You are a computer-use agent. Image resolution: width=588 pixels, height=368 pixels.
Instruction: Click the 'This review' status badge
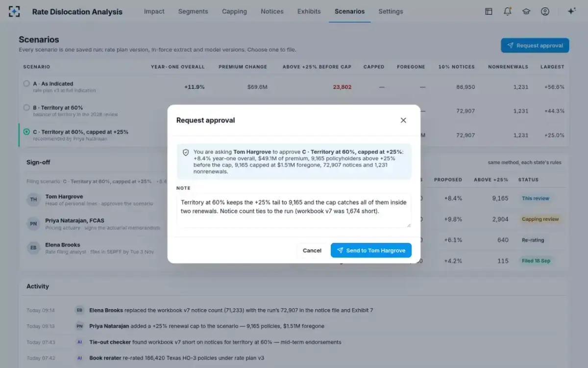(x=536, y=199)
